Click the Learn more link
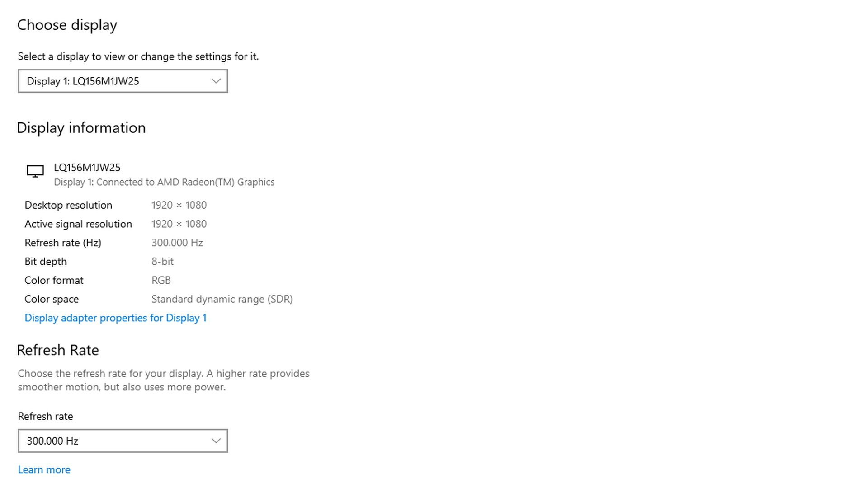This screenshot has width=868, height=488. pyautogui.click(x=44, y=470)
